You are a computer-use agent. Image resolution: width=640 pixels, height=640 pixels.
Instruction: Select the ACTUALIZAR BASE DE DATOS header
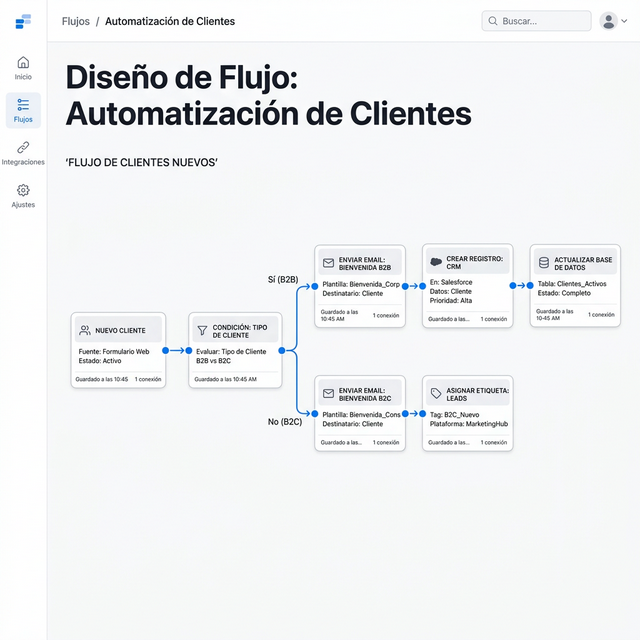click(575, 262)
